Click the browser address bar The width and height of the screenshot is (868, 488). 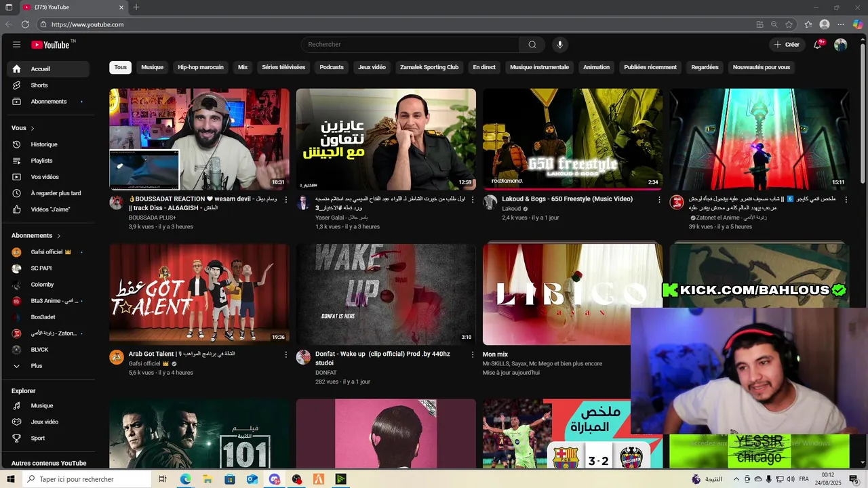tap(393, 24)
